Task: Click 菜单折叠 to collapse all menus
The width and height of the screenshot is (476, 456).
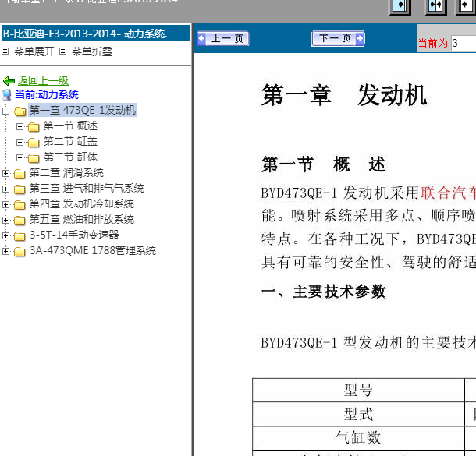Action: (91, 51)
